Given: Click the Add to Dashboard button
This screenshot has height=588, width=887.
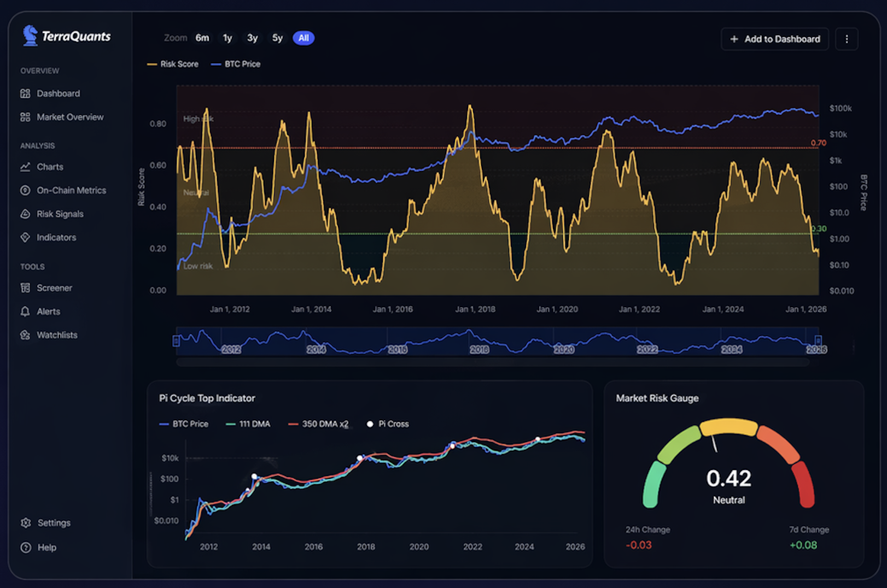Looking at the screenshot, I should (x=775, y=39).
